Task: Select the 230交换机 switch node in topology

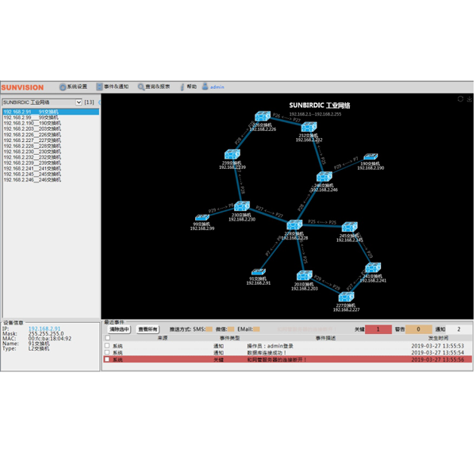Action: coord(242,206)
